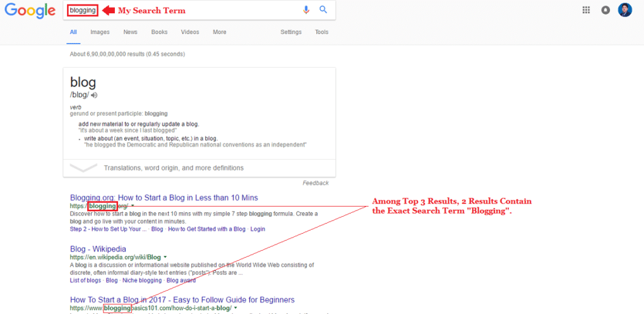644x314 pixels.
Task: Click the https://en.wikipedia.org/wiki/Blog URL text
Action: click(x=116, y=257)
